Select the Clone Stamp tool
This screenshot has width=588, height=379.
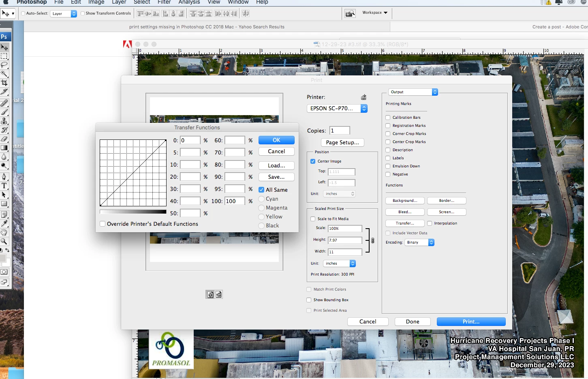point(4,121)
